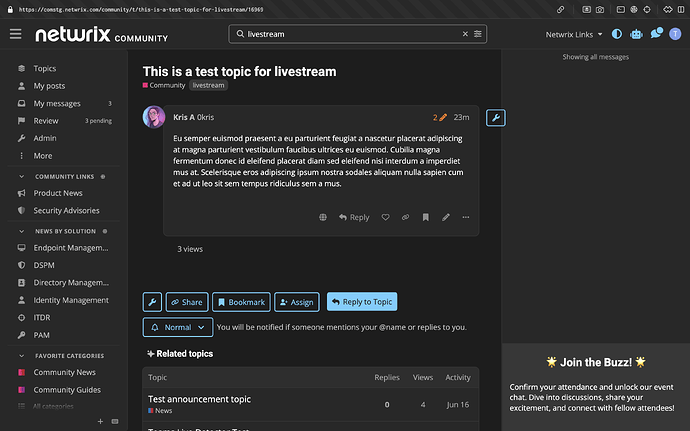Open topic admin wrench button at bottom

pyautogui.click(x=152, y=302)
